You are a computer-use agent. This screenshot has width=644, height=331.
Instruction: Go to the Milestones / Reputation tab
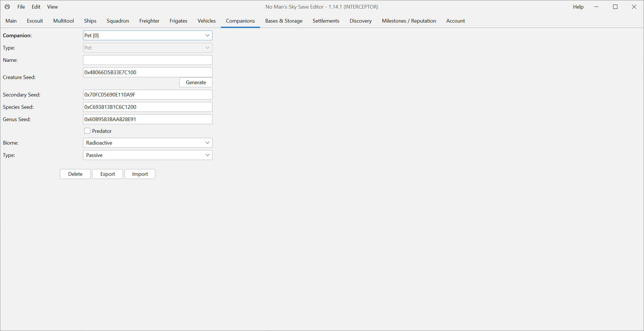click(409, 21)
